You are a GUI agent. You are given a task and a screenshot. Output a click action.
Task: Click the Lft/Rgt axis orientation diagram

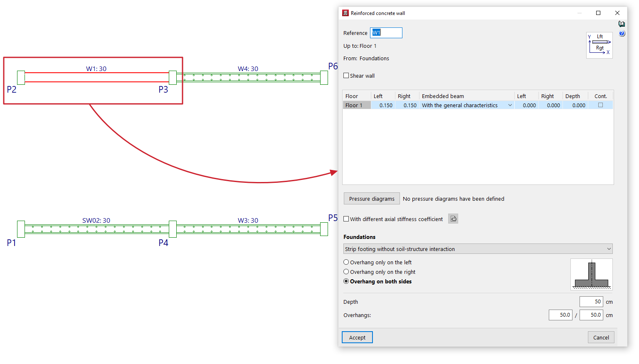click(x=599, y=45)
